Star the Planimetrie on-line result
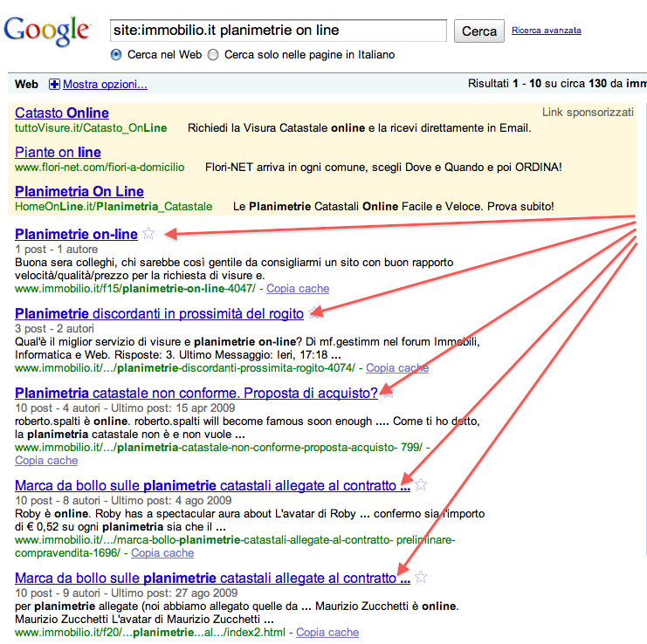647x644 pixels. click(148, 234)
